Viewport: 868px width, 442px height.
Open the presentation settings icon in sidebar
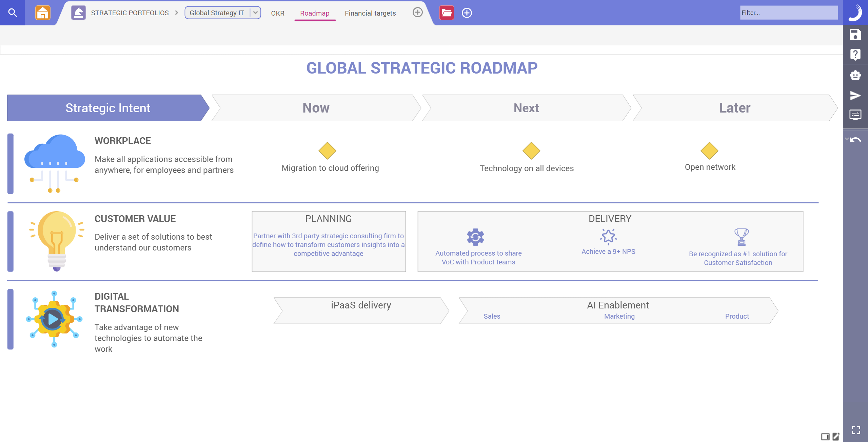point(855,115)
